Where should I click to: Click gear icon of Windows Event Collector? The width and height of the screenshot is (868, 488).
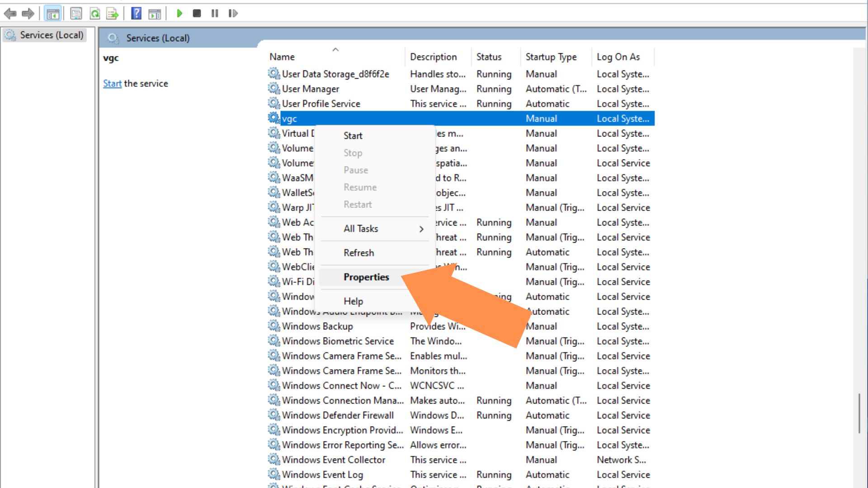pos(274,460)
